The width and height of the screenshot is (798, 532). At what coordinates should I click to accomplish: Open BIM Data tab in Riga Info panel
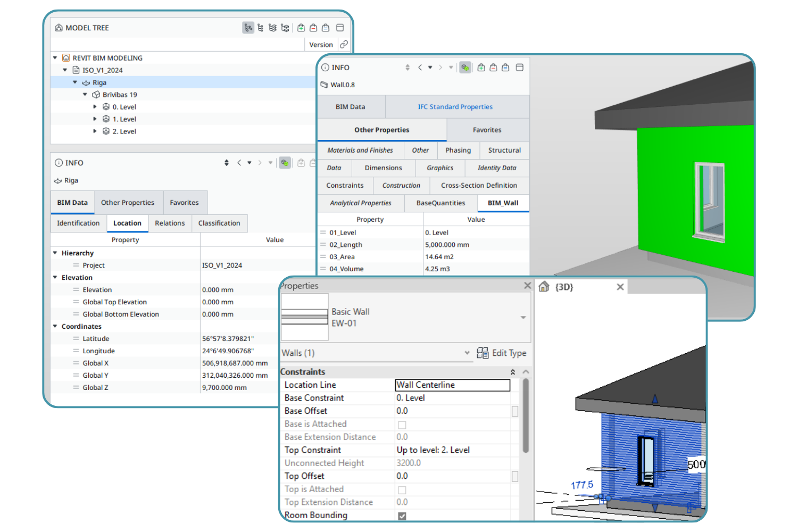72,203
